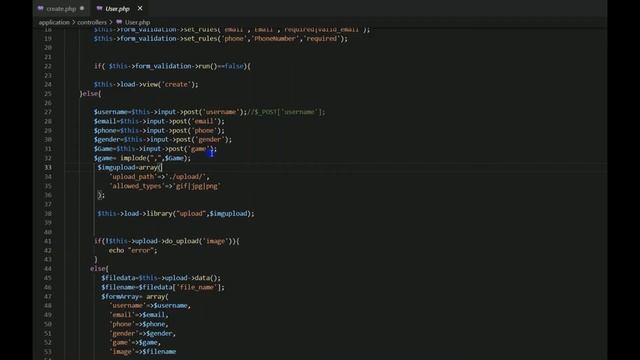Click the '$username=' variable on line 27

[x=112, y=112]
